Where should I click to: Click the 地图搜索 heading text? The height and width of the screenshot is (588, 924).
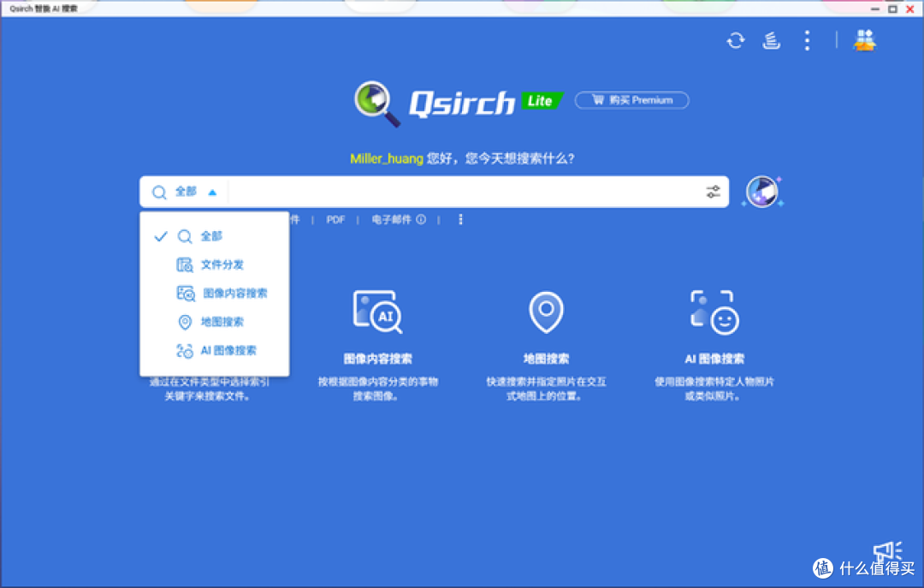[546, 359]
